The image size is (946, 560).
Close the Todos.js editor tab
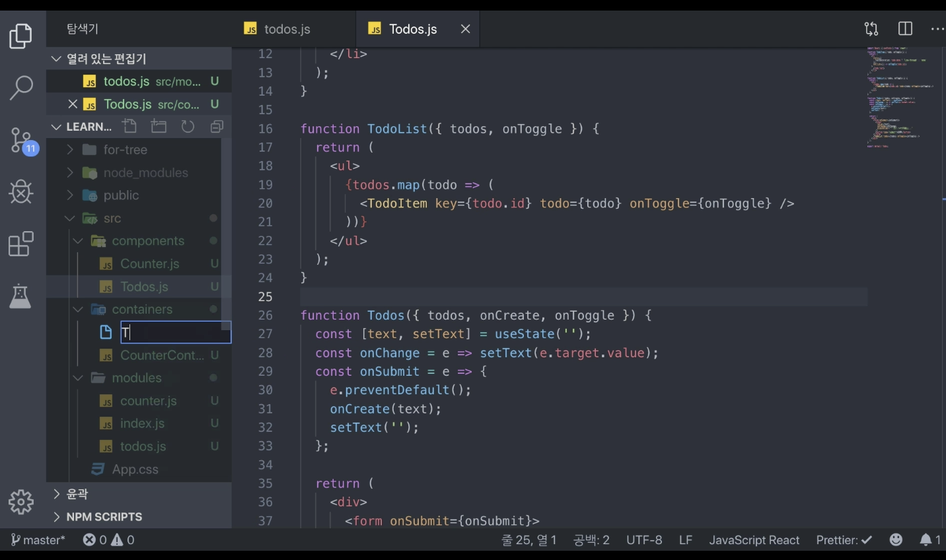(465, 29)
